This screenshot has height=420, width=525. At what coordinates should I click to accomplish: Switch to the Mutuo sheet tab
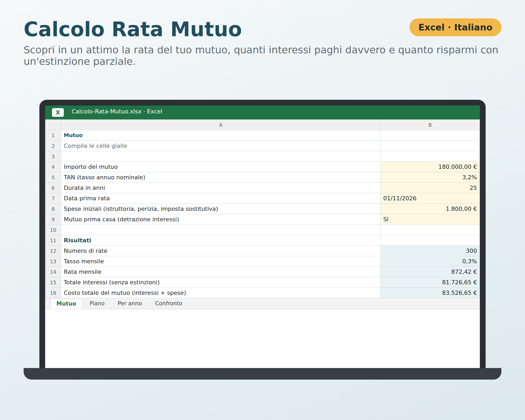[66, 303]
